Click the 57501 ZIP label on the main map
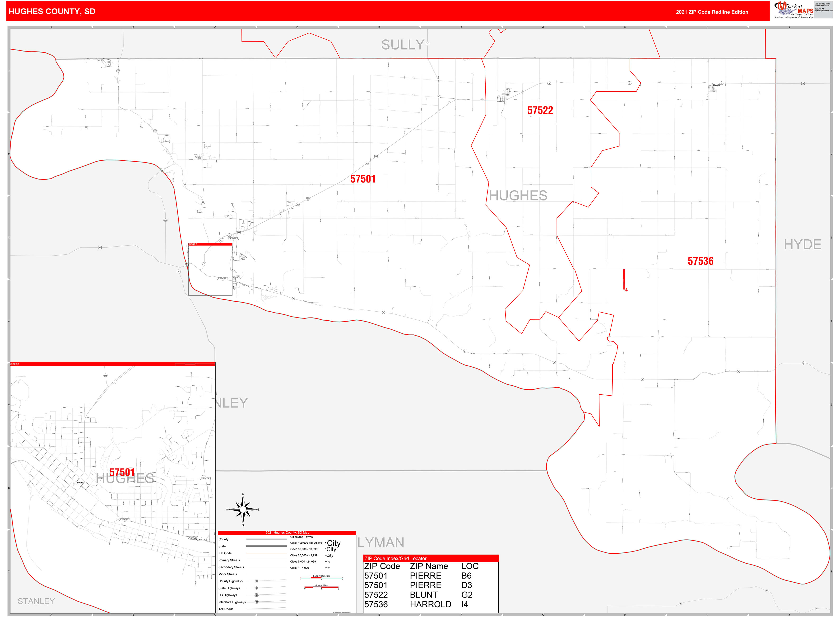 [x=362, y=179]
